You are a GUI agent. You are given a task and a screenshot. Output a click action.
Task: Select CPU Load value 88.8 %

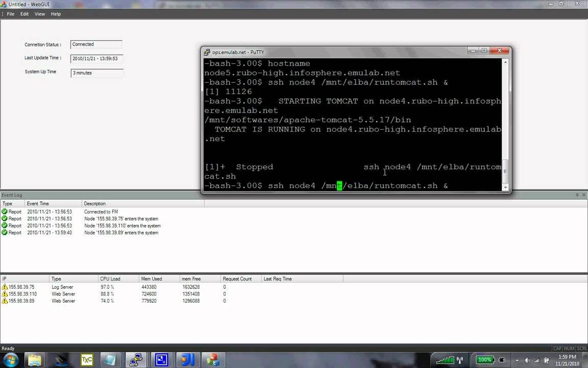pyautogui.click(x=107, y=294)
